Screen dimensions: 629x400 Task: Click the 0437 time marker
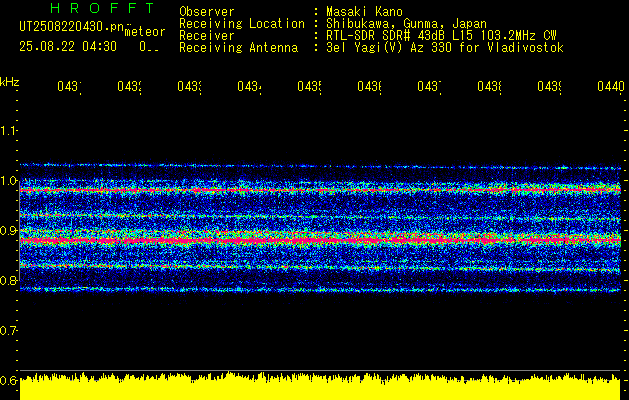click(429, 86)
